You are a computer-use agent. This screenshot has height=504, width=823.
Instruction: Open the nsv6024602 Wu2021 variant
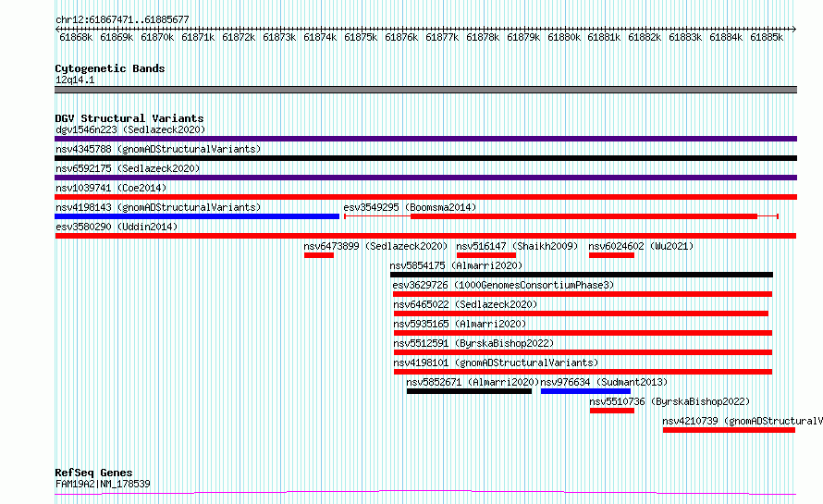(x=611, y=255)
